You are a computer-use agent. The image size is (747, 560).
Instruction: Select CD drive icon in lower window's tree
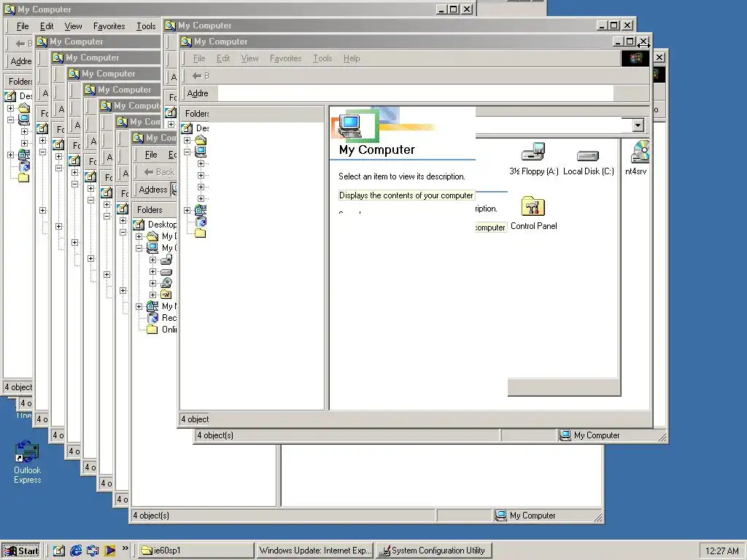(x=166, y=283)
